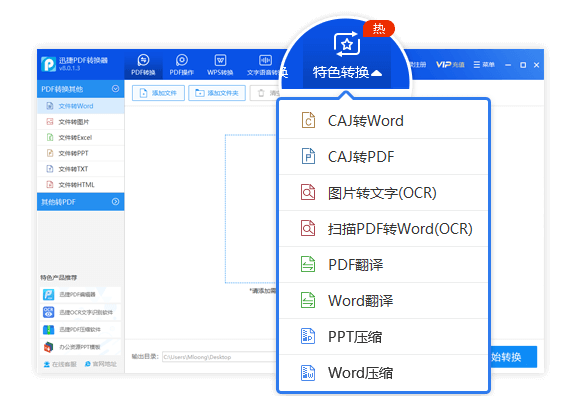Viewport: 579px width, 396px height.
Task: Click the 官网地址 link
Action: 100,364
